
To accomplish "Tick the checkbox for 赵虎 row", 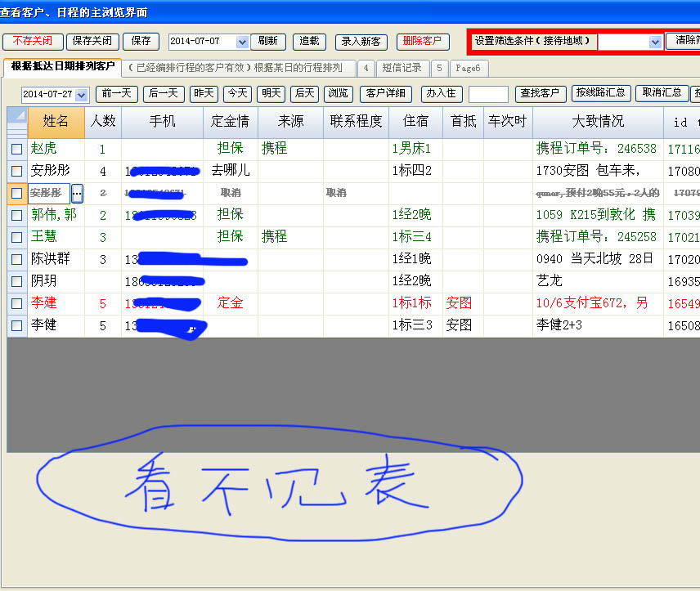I will click(16, 150).
